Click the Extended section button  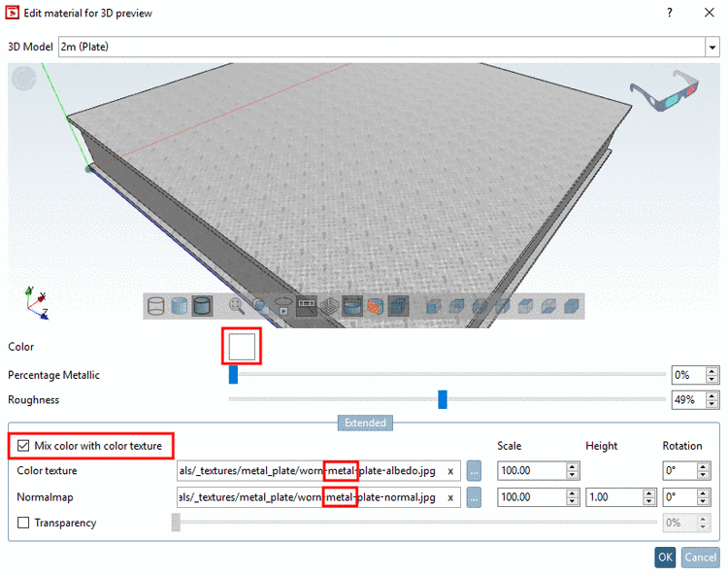tap(365, 423)
